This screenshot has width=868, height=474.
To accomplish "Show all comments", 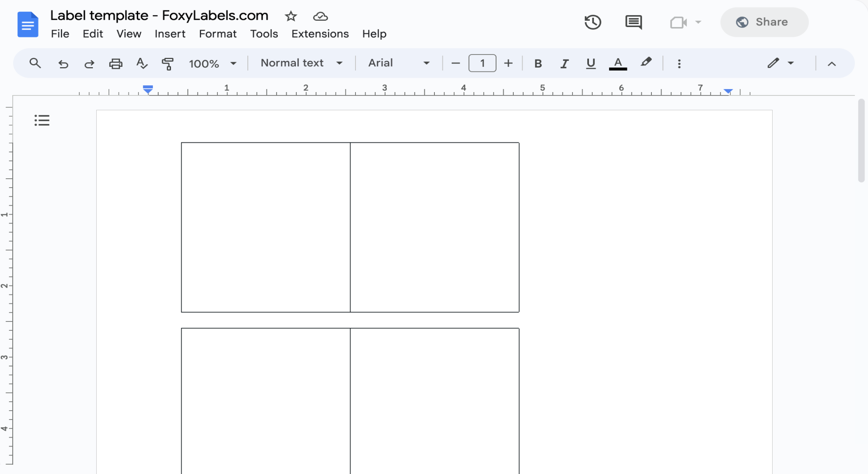I will (634, 22).
